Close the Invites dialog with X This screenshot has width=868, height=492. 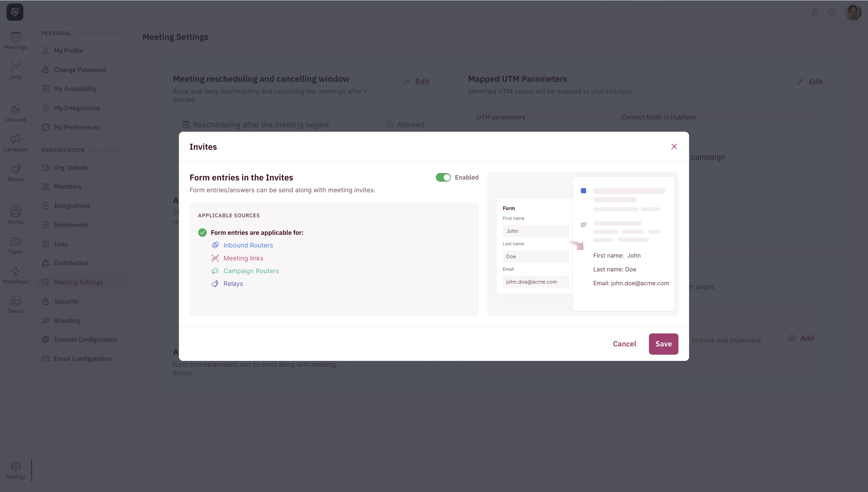674,147
